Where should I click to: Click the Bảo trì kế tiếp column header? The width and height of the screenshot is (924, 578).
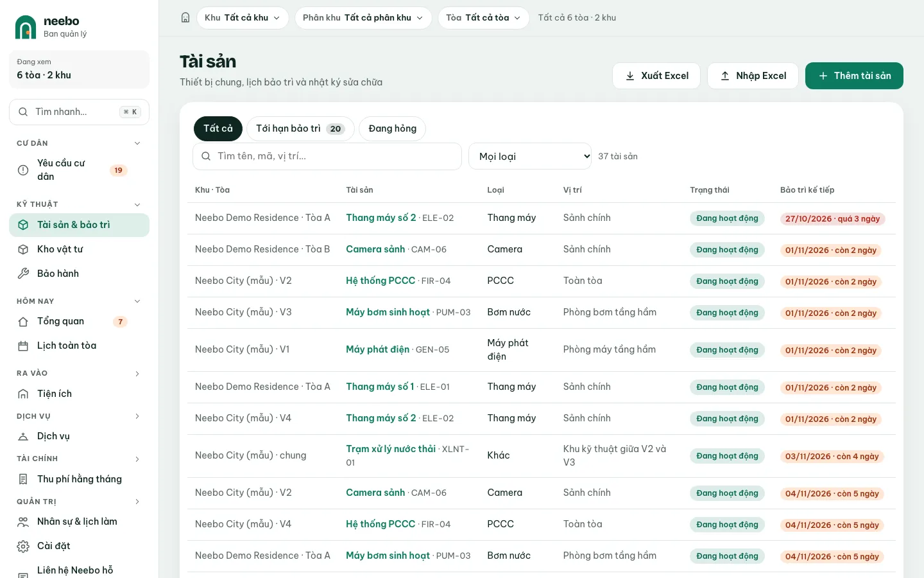[x=807, y=190]
